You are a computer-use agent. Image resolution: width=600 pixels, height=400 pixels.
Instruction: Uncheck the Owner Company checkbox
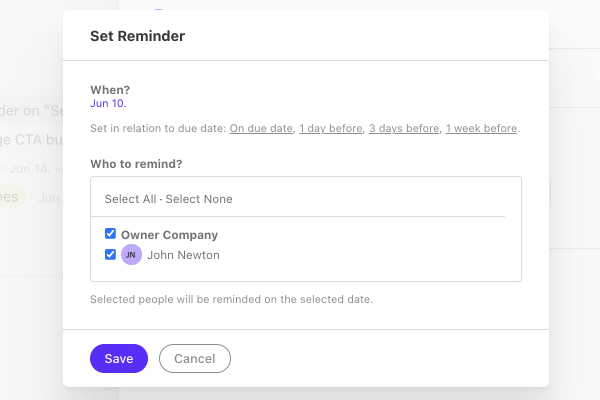[110, 233]
